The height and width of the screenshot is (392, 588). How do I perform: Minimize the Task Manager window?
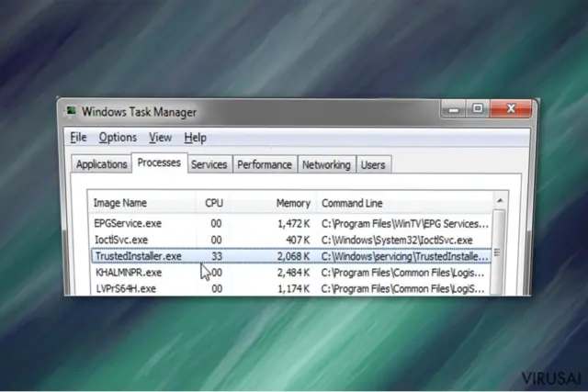pos(453,109)
